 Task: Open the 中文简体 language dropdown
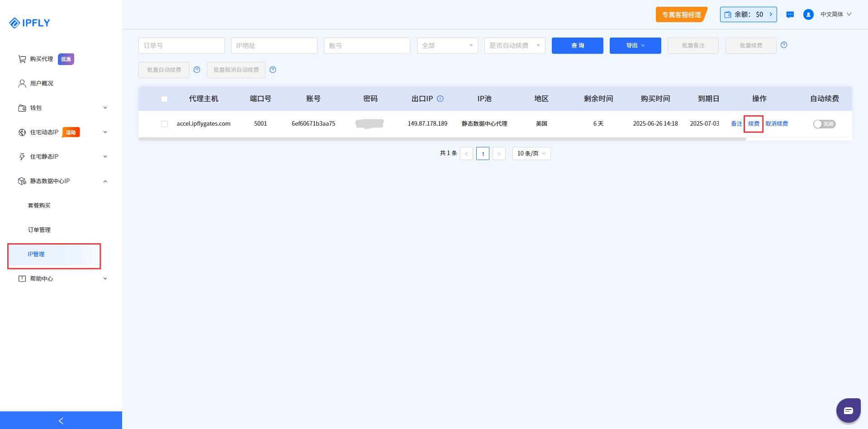click(836, 14)
